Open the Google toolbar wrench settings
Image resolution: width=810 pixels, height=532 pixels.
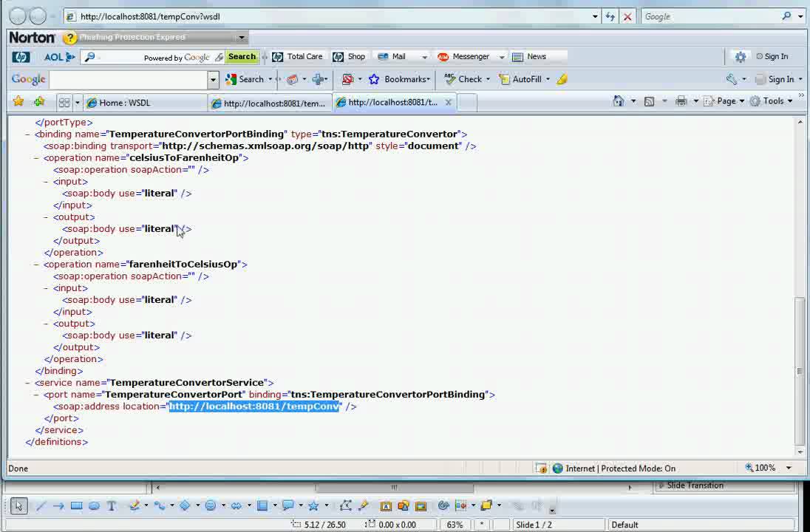click(x=732, y=79)
